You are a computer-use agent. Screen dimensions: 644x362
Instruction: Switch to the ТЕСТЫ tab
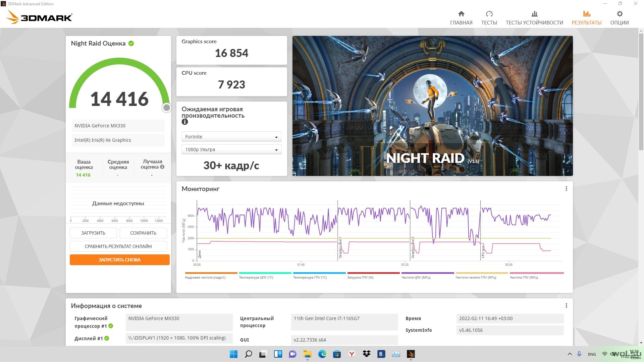[x=489, y=18]
